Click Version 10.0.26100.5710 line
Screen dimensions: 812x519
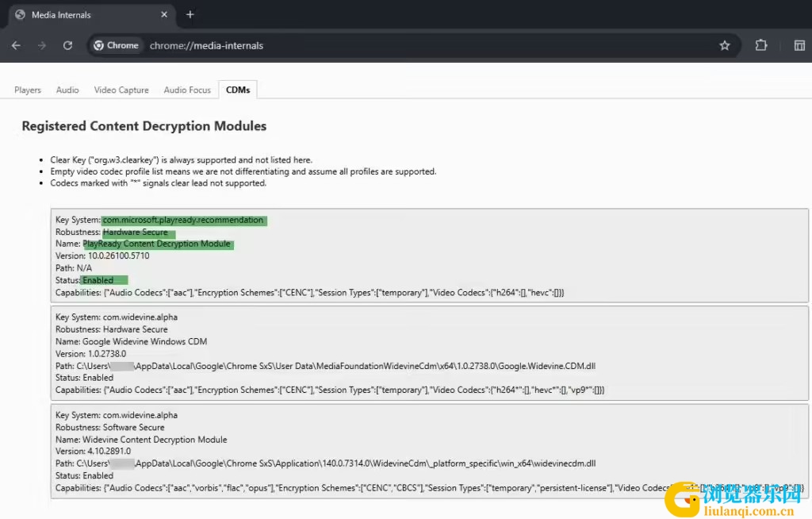(x=102, y=256)
